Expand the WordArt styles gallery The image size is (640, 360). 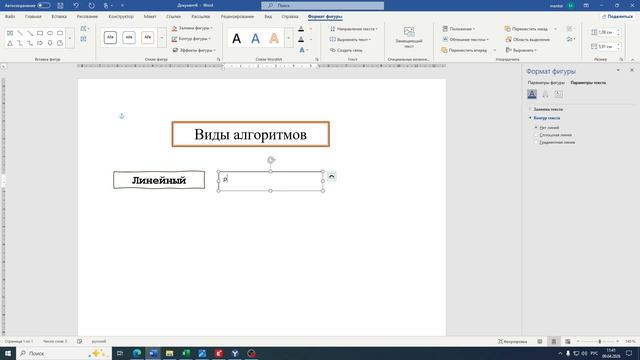tap(289, 38)
